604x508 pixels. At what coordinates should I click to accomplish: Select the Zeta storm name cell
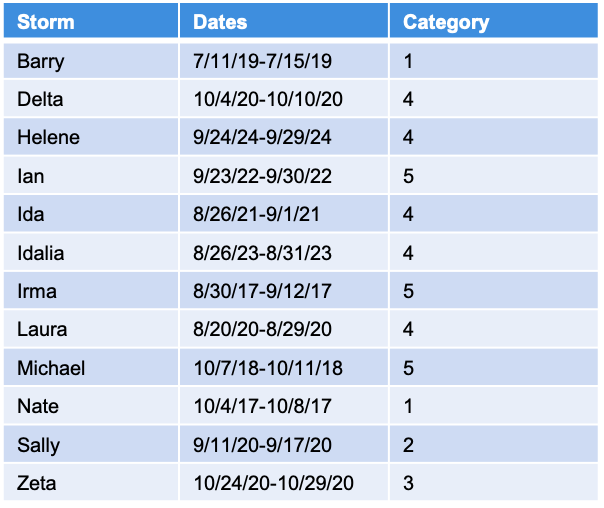point(37,483)
